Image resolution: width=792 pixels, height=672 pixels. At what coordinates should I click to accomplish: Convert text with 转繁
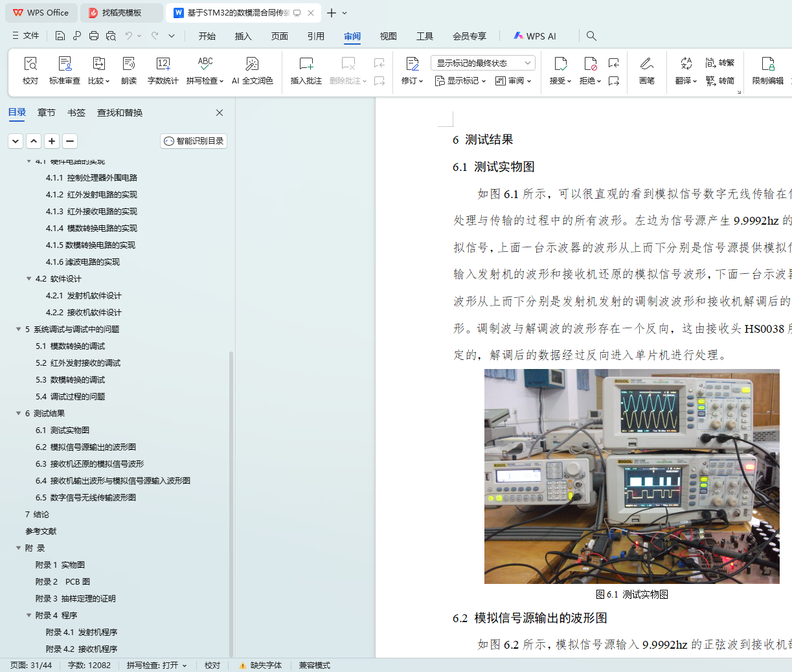click(720, 63)
